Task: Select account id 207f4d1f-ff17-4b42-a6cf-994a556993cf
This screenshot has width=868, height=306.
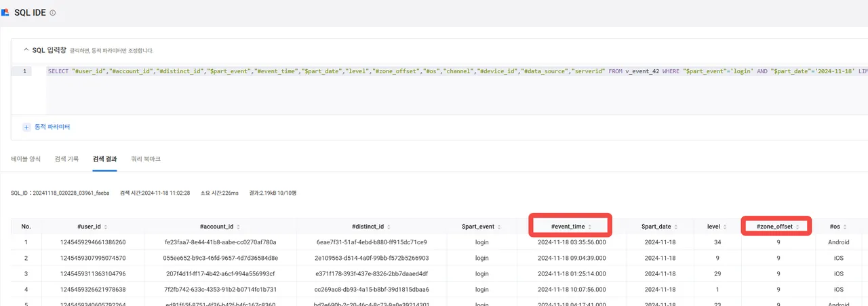Action: click(x=220, y=274)
